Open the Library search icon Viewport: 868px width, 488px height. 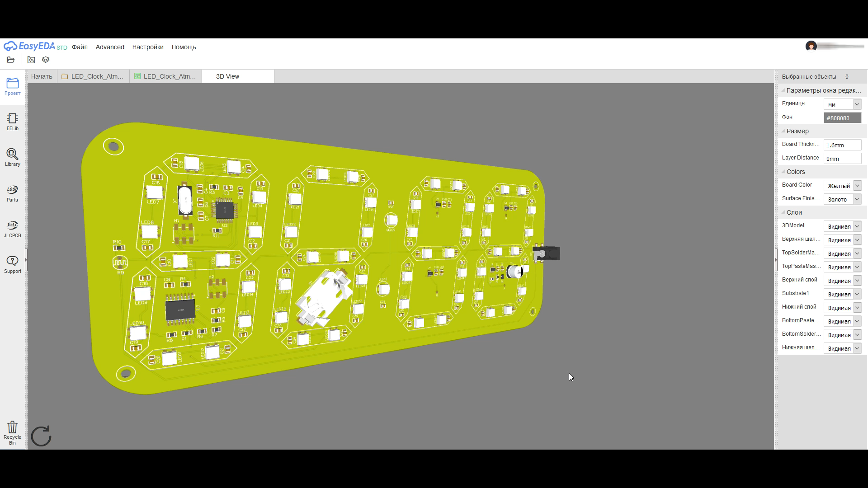[12, 157]
